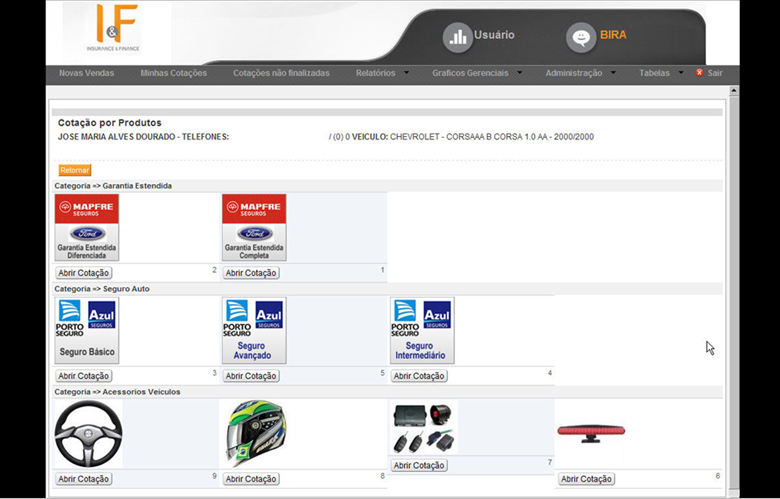Image resolution: width=780 pixels, height=499 pixels.
Task: Abrir Cotação for Garantia Estendida Diferenciada
Action: 84,273
